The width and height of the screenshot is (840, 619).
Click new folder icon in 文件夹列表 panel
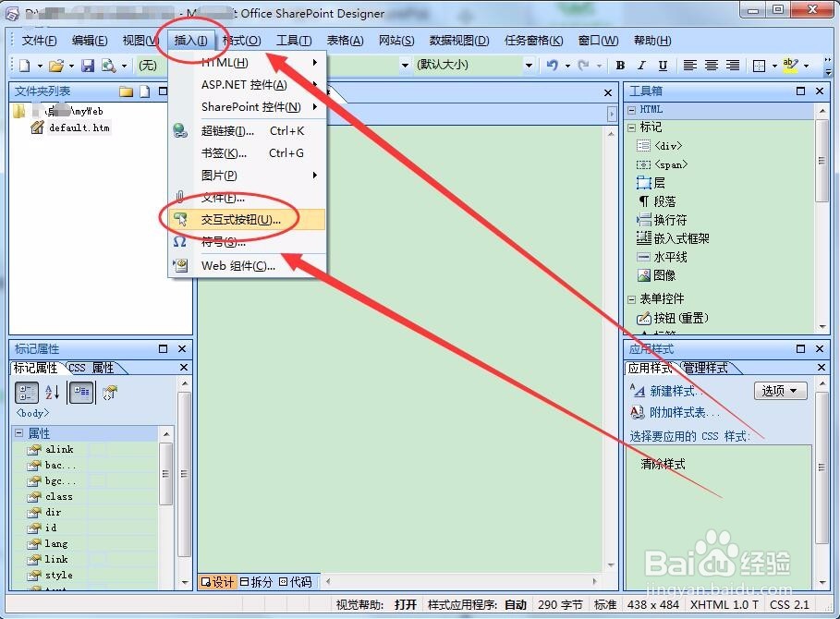point(127,91)
